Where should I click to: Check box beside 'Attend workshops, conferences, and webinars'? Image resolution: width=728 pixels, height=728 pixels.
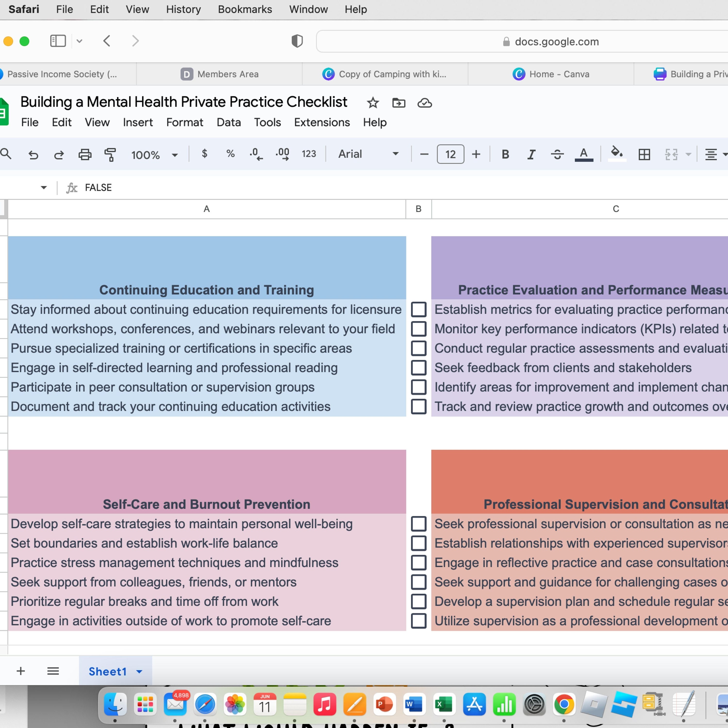click(x=419, y=329)
